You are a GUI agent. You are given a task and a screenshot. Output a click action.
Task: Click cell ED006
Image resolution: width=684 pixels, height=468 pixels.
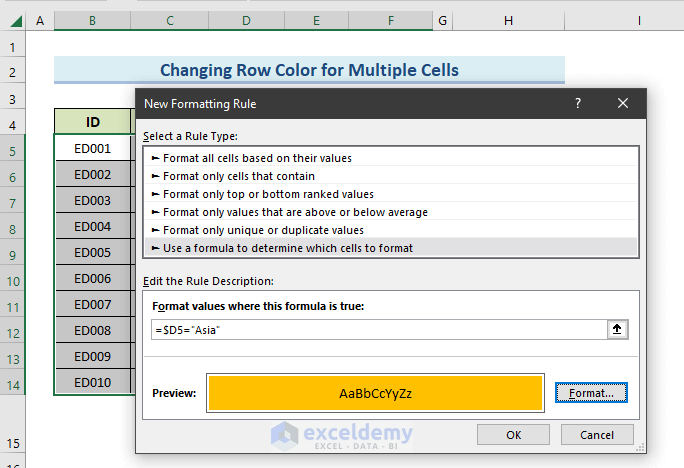point(92,278)
